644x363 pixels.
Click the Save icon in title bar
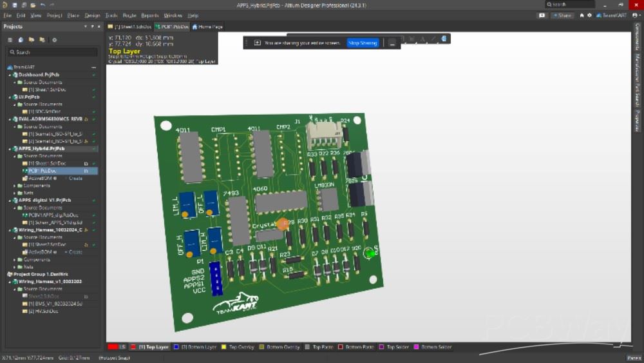[x=15, y=5]
